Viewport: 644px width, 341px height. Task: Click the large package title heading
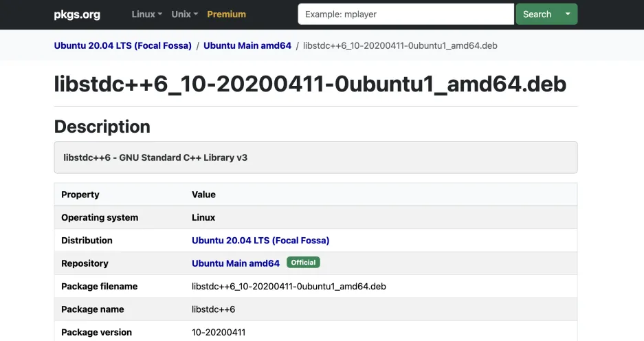[310, 83]
